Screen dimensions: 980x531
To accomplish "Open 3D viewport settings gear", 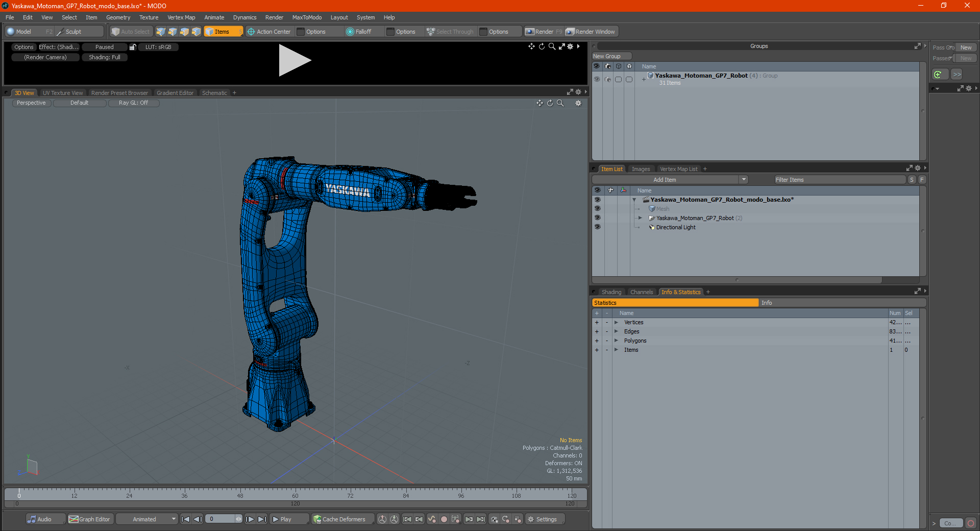I will tap(578, 103).
